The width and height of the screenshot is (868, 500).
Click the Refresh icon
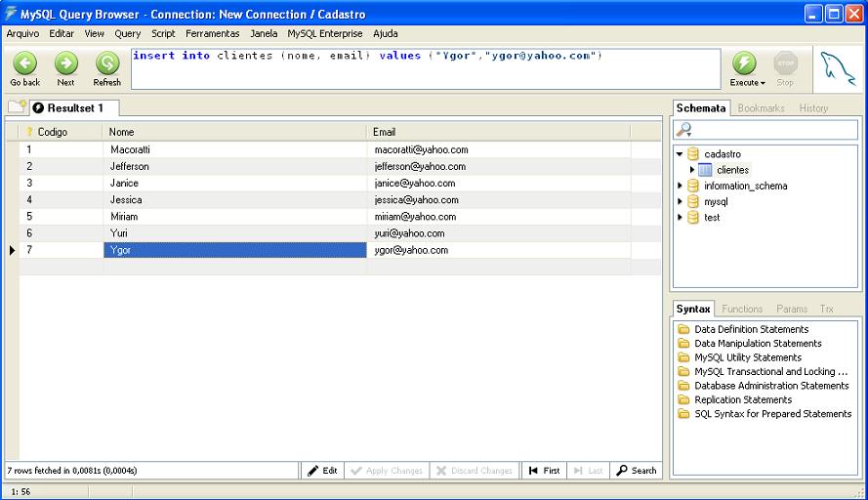tap(107, 63)
